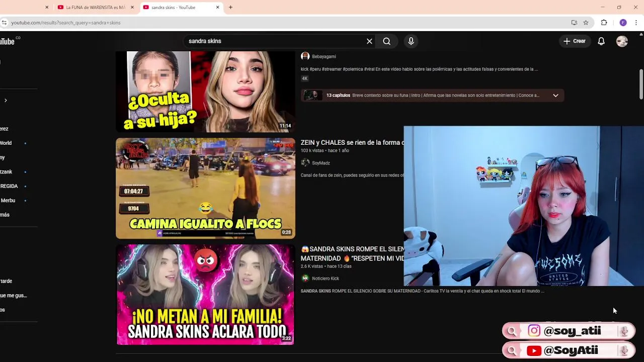644x362 pixels.
Task: Open the browser extensions puzzle icon
Action: [x=604, y=23]
